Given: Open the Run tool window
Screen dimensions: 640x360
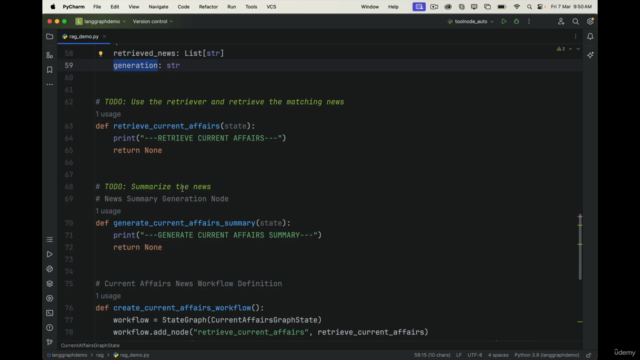Looking at the screenshot, I should 49,254.
